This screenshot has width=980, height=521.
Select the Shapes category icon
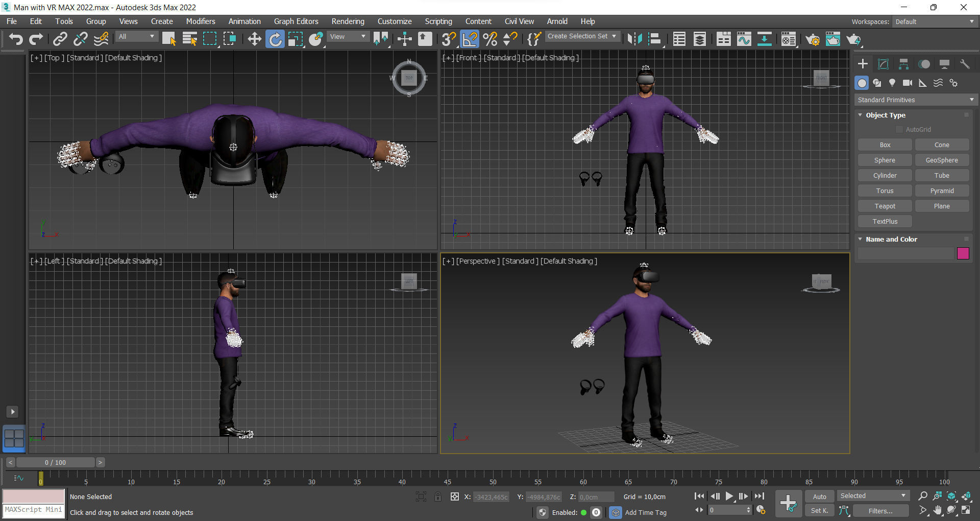tap(877, 83)
